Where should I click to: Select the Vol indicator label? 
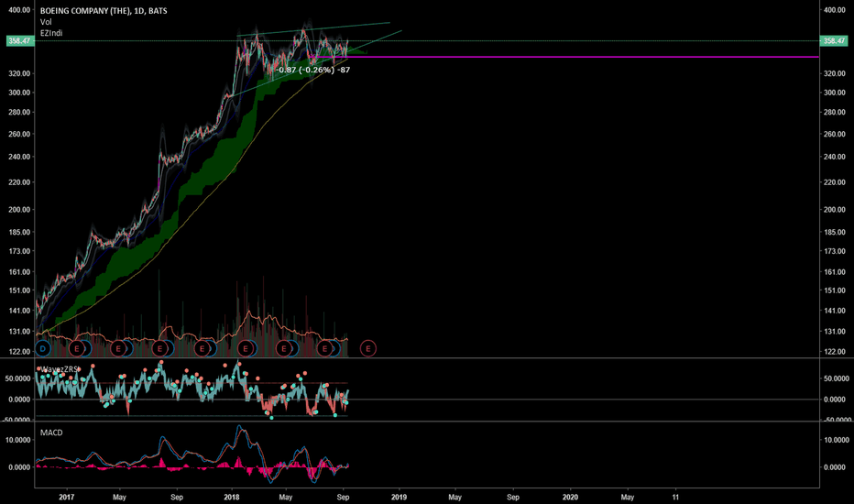click(46, 22)
